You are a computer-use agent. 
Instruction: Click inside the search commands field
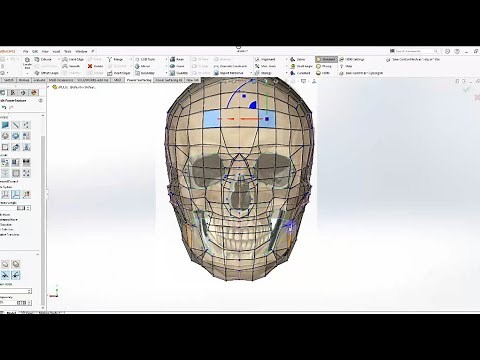[x=414, y=51]
